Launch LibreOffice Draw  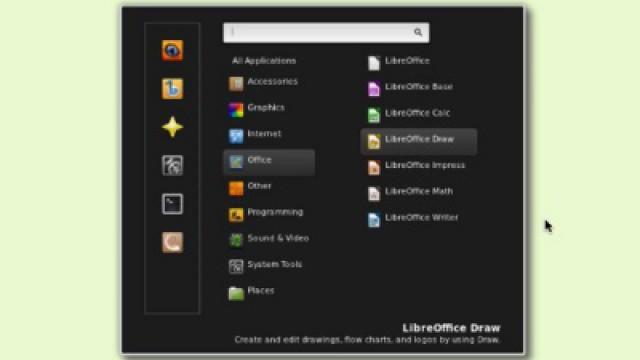pos(418,142)
